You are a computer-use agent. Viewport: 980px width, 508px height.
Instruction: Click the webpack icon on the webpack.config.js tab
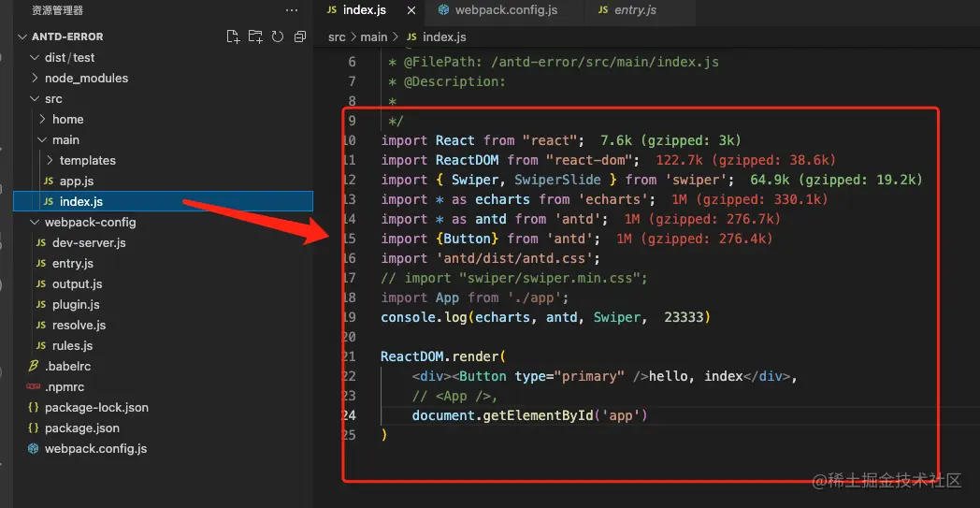click(x=444, y=10)
